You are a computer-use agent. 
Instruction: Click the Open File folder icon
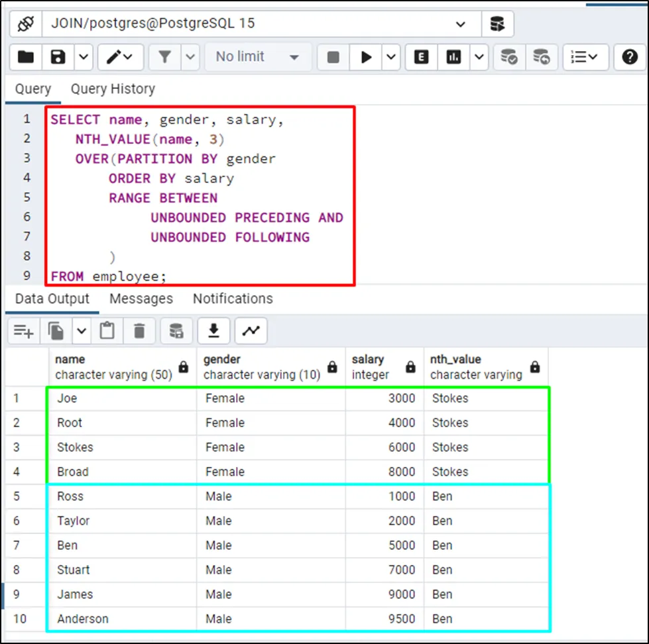[x=25, y=57]
